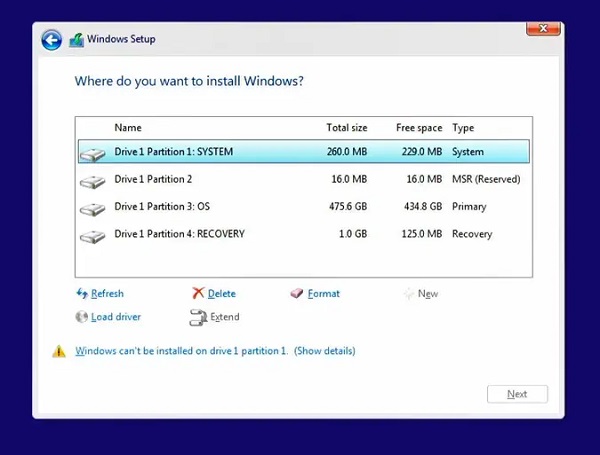Image resolution: width=600 pixels, height=455 pixels.
Task: Click the drive icon for Partition 4: RECOVERY
Action: point(92,236)
